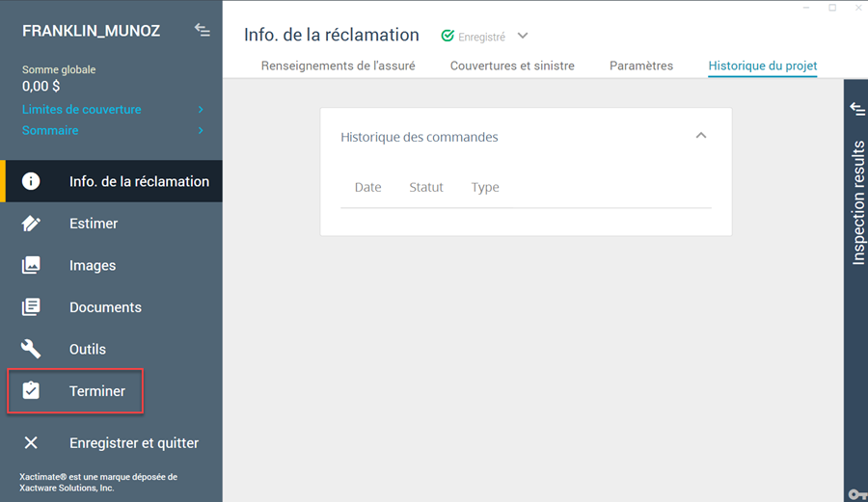Click the green Enregistré checkmark icon
The width and height of the screenshot is (868, 502).
448,36
